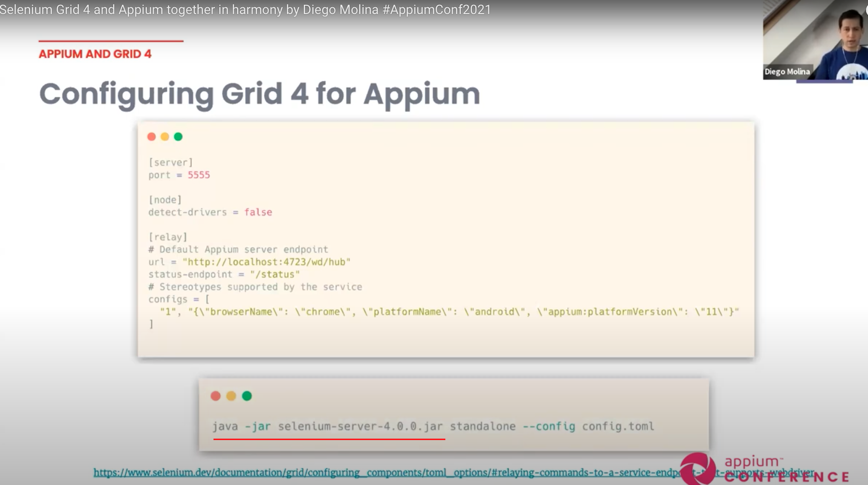Click the browserName chrome JSON config line

point(449,312)
